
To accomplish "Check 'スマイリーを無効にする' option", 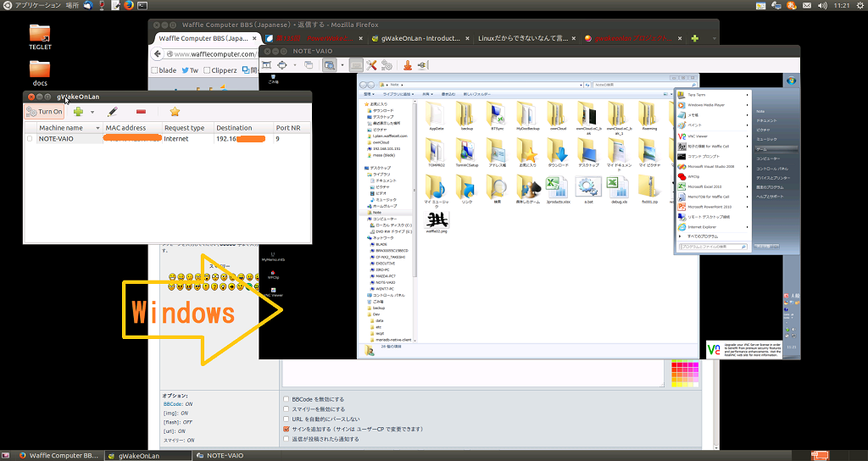I will 287,409.
